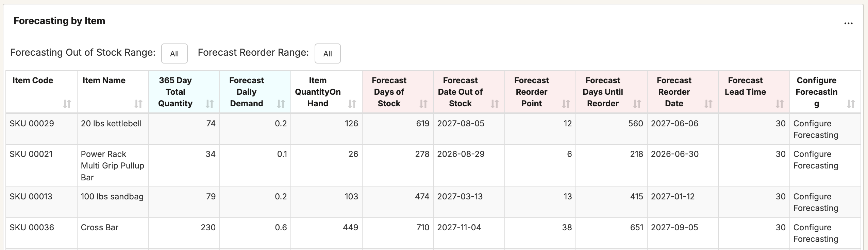
Task: Configure Forecasting for 20 lbs kettlebell
Action: pos(816,129)
